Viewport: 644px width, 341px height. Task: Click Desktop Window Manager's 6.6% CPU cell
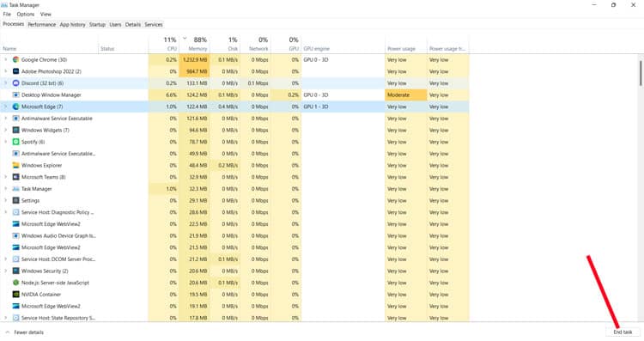(164, 94)
